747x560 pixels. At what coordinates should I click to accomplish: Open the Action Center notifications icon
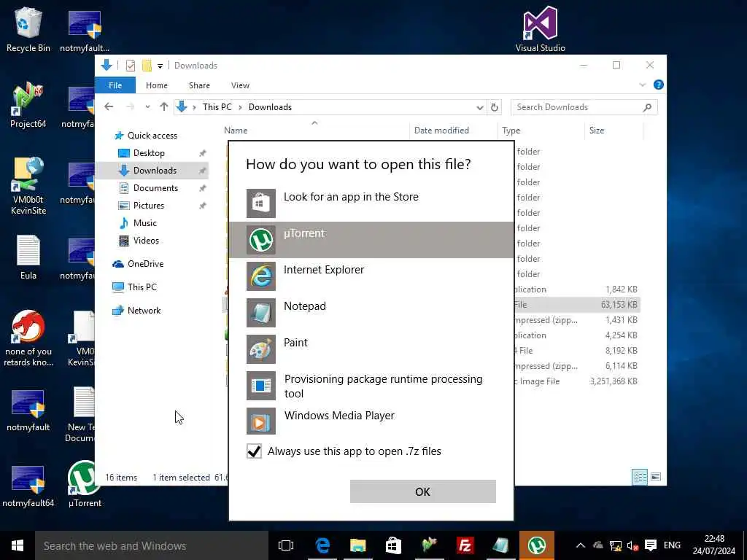pyautogui.click(x=651, y=545)
